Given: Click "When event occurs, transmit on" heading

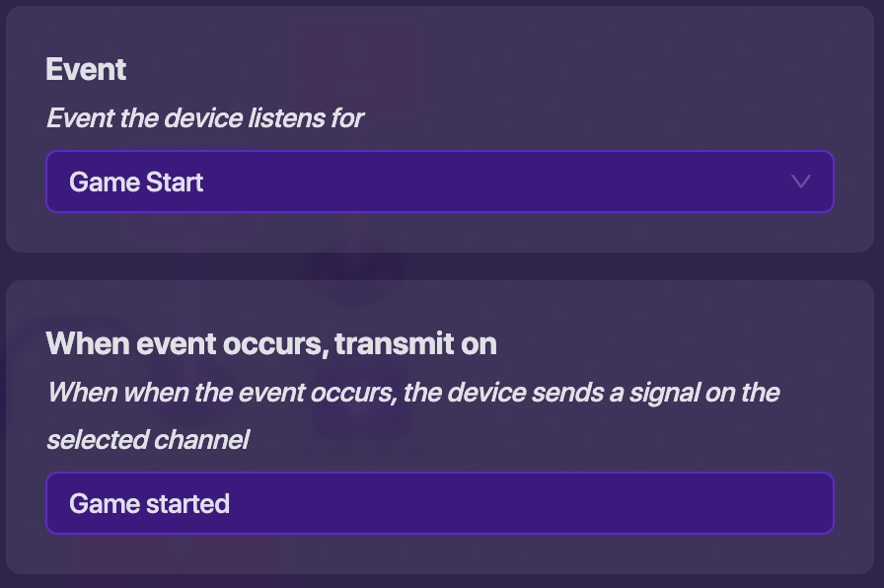Looking at the screenshot, I should [x=271, y=343].
